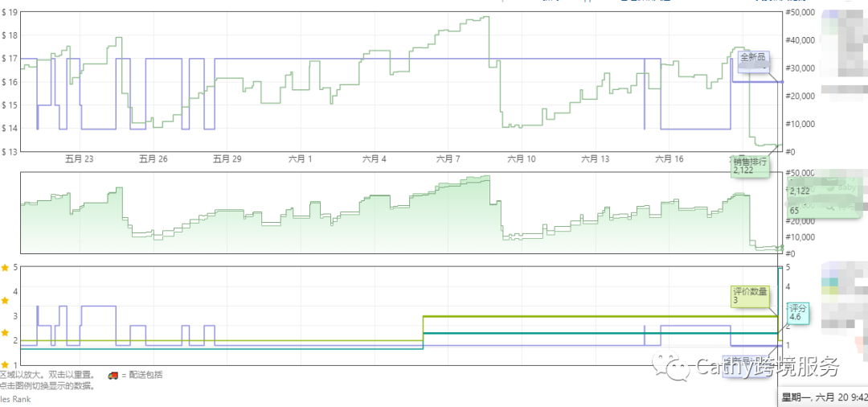
Task: Click the '销售排行 2,122' tooltip
Action: coord(750,166)
